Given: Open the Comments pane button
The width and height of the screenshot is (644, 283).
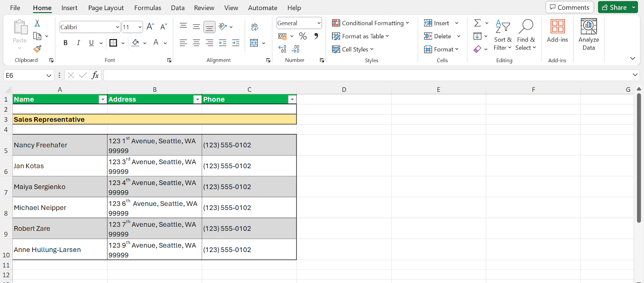Looking at the screenshot, I should pyautogui.click(x=570, y=7).
